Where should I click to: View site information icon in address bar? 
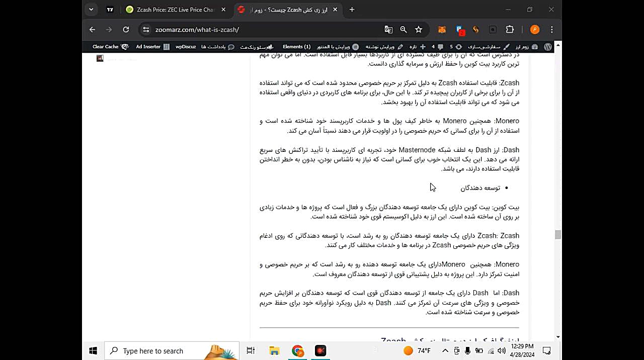click(x=146, y=30)
